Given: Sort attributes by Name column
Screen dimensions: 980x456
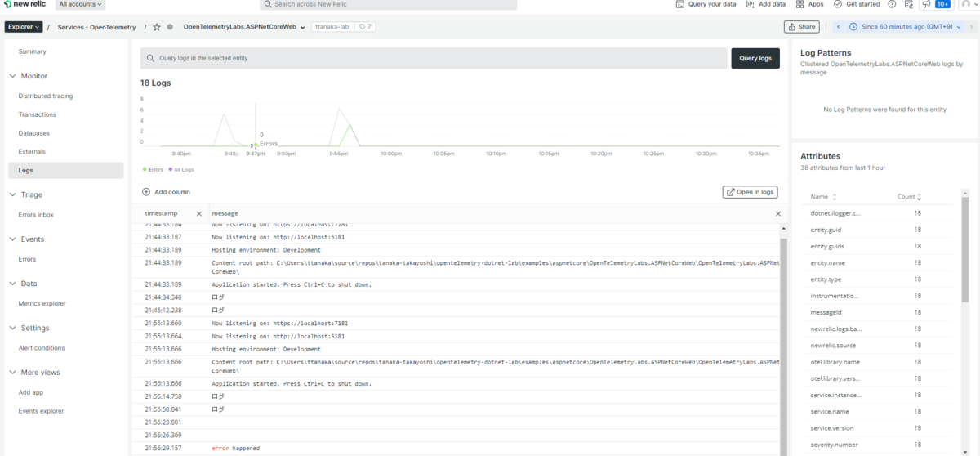Looking at the screenshot, I should [822, 197].
